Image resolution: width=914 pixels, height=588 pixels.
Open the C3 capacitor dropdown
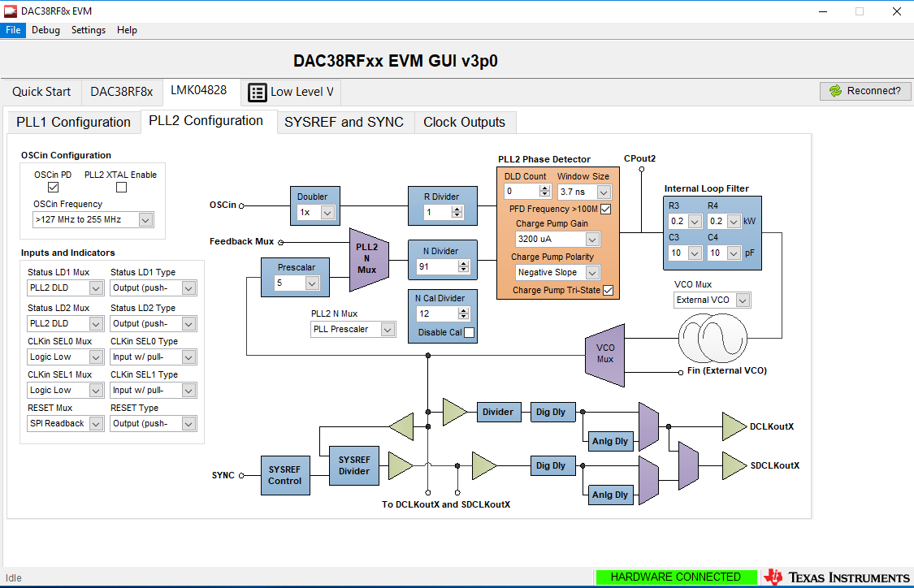[695, 253]
